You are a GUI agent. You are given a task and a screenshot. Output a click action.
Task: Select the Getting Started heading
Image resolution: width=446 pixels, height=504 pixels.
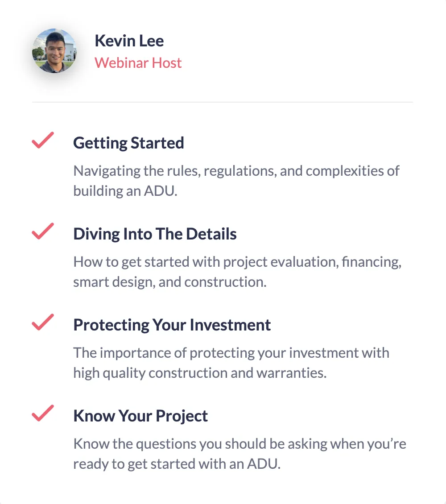tap(128, 143)
